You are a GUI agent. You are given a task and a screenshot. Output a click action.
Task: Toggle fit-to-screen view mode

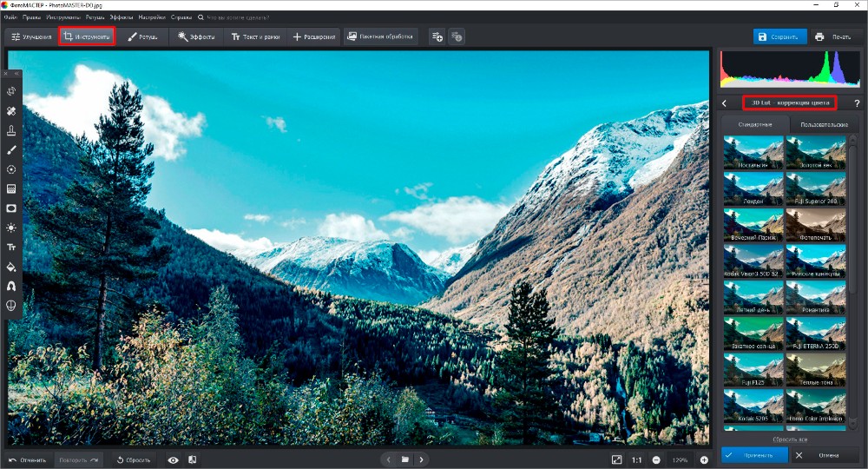coord(616,459)
